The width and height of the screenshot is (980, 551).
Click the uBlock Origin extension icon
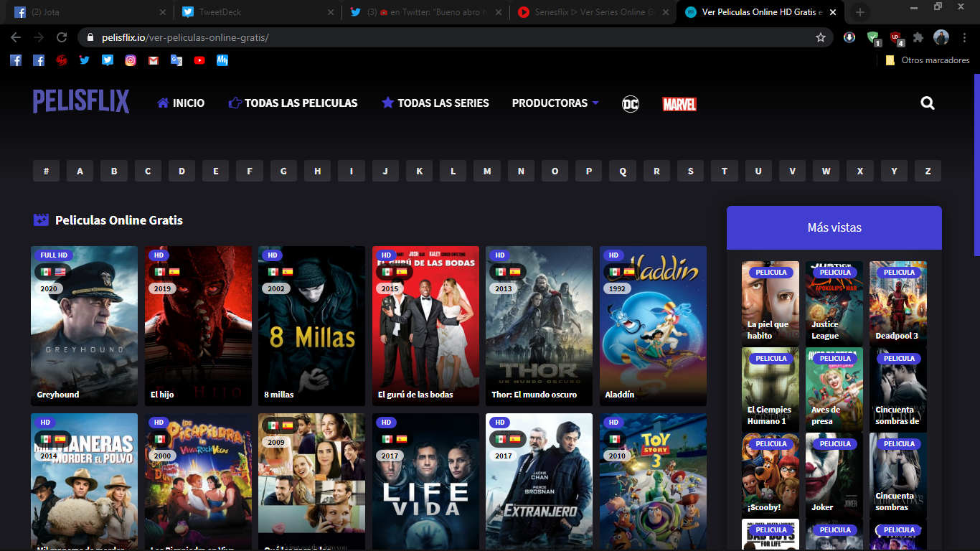click(x=896, y=38)
